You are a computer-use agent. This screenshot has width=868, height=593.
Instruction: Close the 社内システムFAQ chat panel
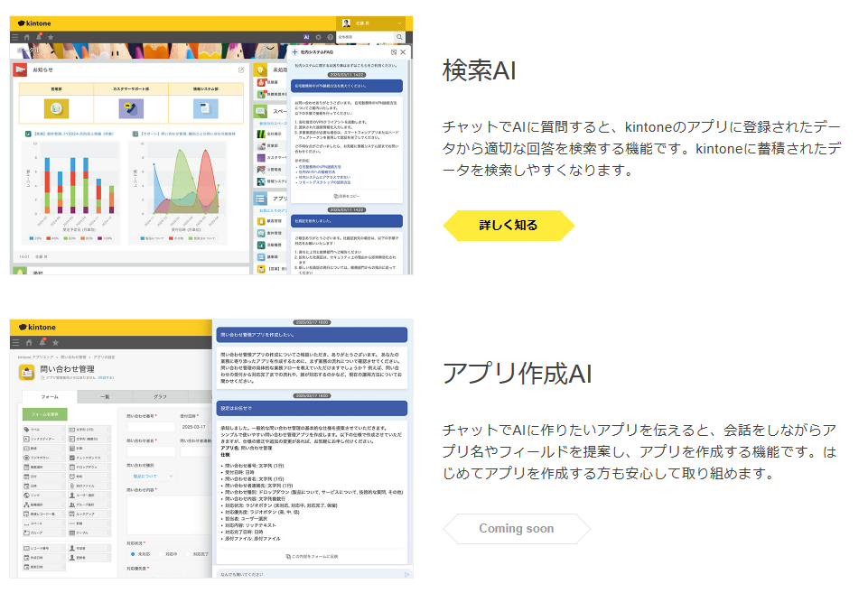403,52
